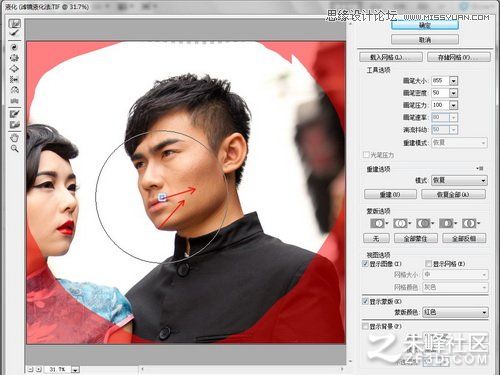Select the Freeze Mask tool
This screenshot has width=500, height=375.
(x=14, y=114)
